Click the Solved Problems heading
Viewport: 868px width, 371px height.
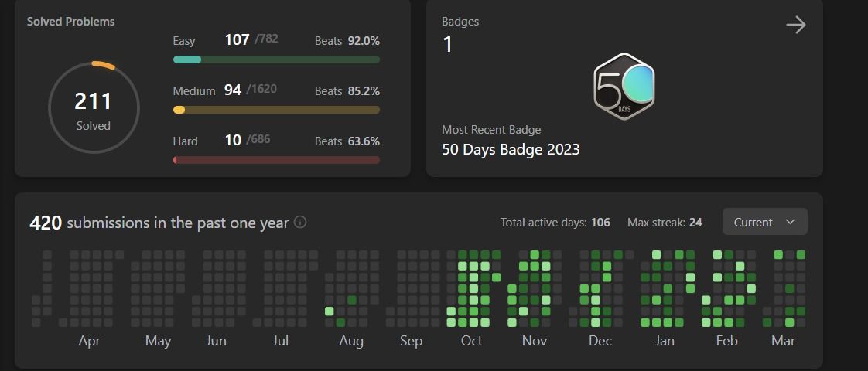(x=70, y=22)
